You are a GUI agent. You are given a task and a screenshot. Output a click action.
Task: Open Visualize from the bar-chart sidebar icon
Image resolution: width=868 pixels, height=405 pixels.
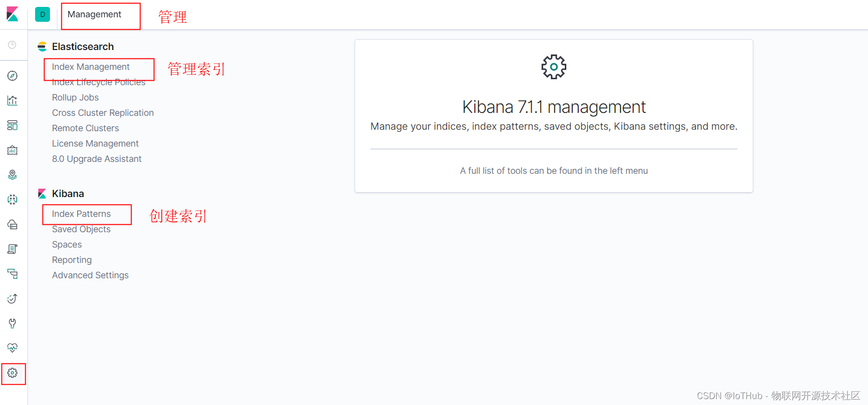pyautogui.click(x=12, y=101)
